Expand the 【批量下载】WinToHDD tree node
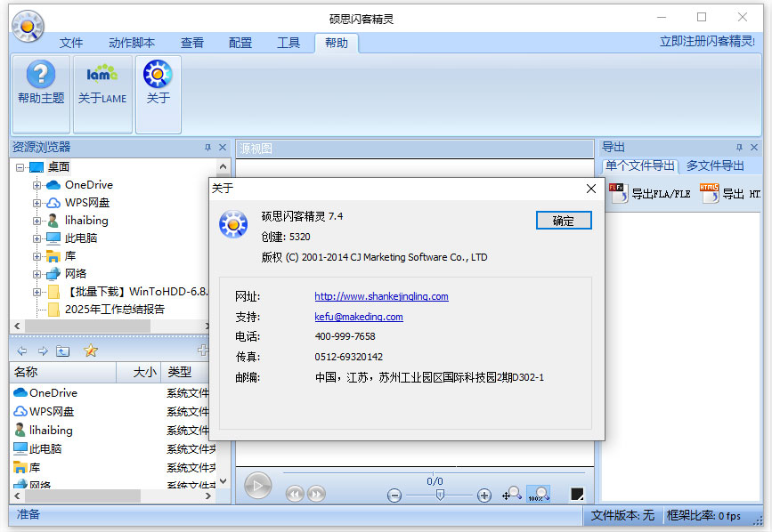772x532 pixels. click(x=37, y=292)
